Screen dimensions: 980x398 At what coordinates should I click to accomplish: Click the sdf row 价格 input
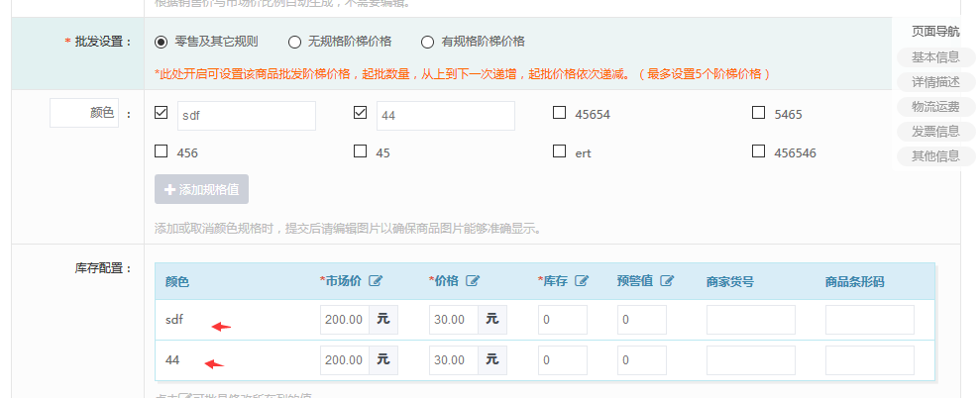[454, 320]
